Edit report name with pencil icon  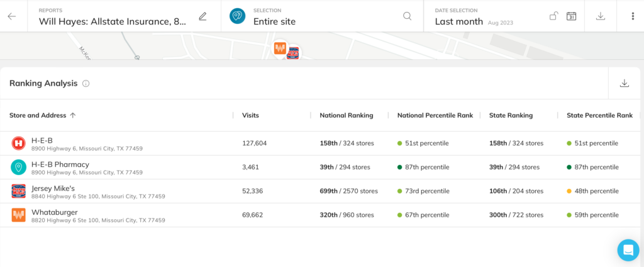tap(203, 16)
